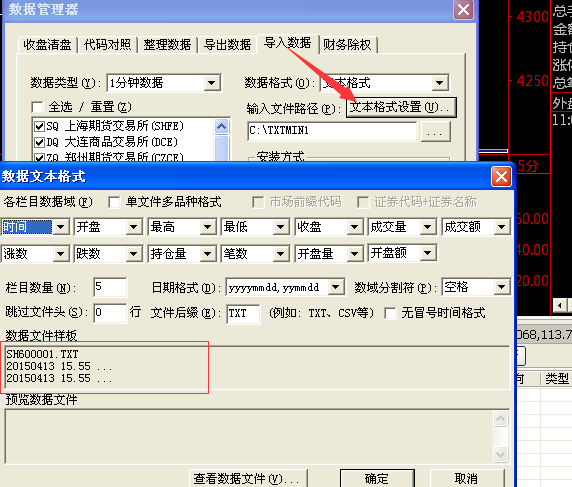The width and height of the screenshot is (572, 487).
Task: Click the 文件后缀 TXT input field
Action: pyautogui.click(x=243, y=313)
